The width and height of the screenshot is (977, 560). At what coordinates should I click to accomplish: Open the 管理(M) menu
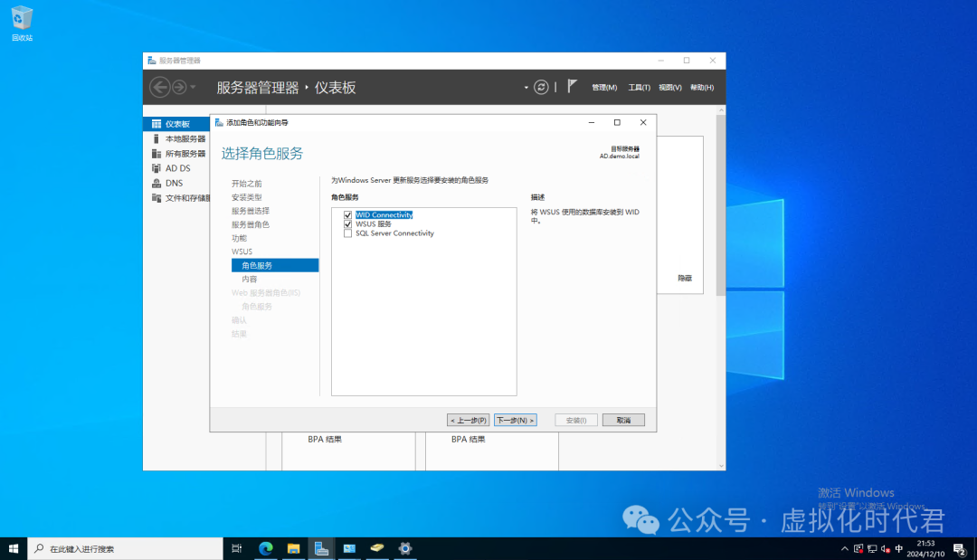click(x=603, y=87)
